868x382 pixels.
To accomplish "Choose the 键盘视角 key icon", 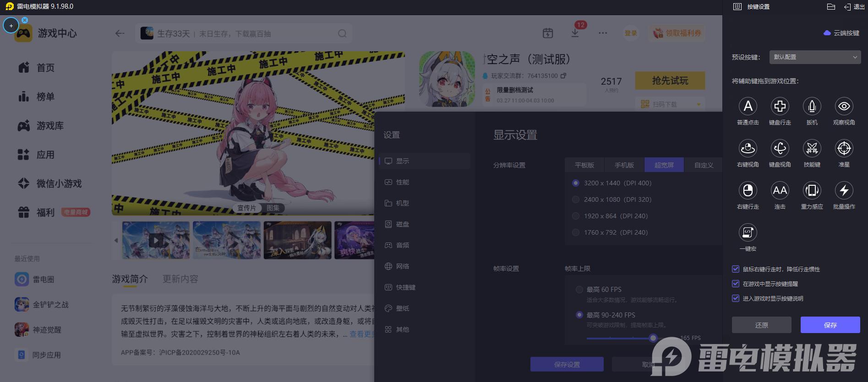I will click(x=780, y=148).
